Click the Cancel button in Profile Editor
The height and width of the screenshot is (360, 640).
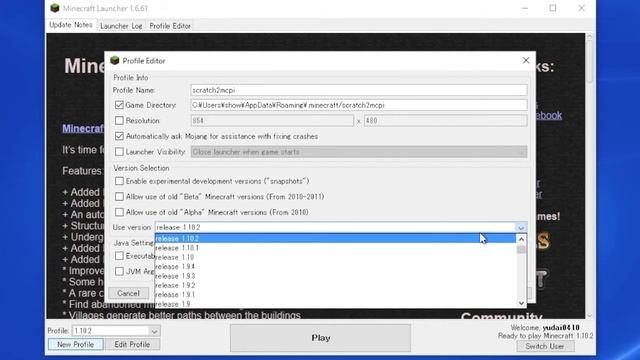tap(129, 293)
